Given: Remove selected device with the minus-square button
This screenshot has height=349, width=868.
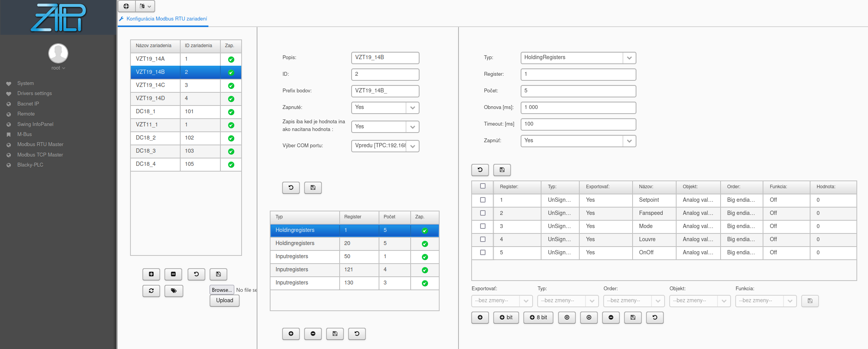Looking at the screenshot, I should pyautogui.click(x=173, y=274).
